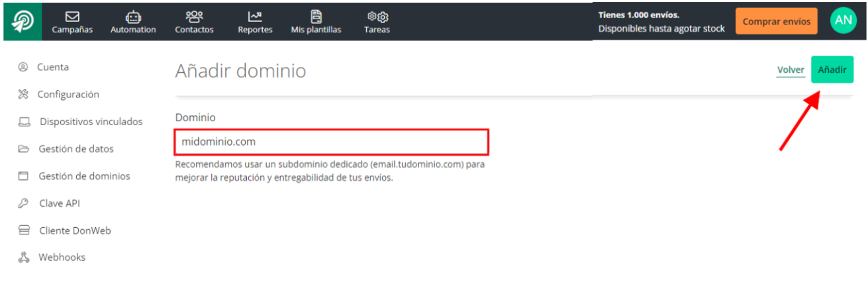The height and width of the screenshot is (306, 868).
Task: Open the Reportes chart icon
Action: (x=255, y=16)
